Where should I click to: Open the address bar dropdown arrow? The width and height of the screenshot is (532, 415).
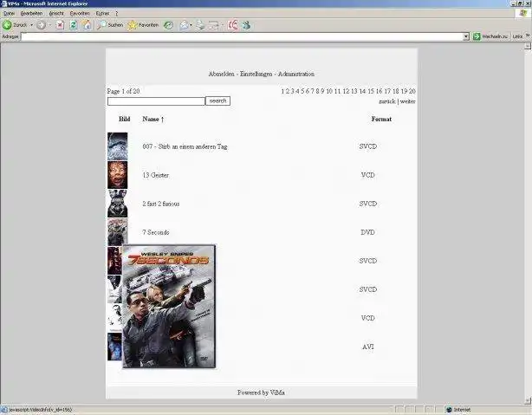[x=466, y=36]
